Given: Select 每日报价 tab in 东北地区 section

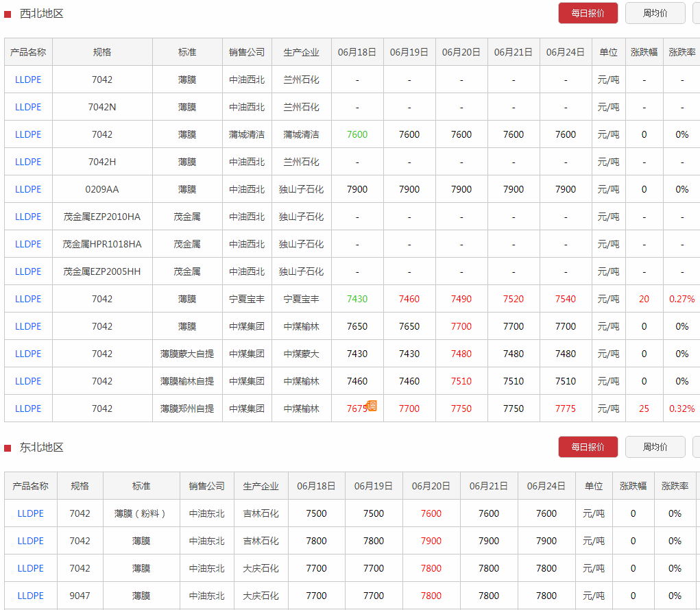Looking at the screenshot, I should click(588, 447).
